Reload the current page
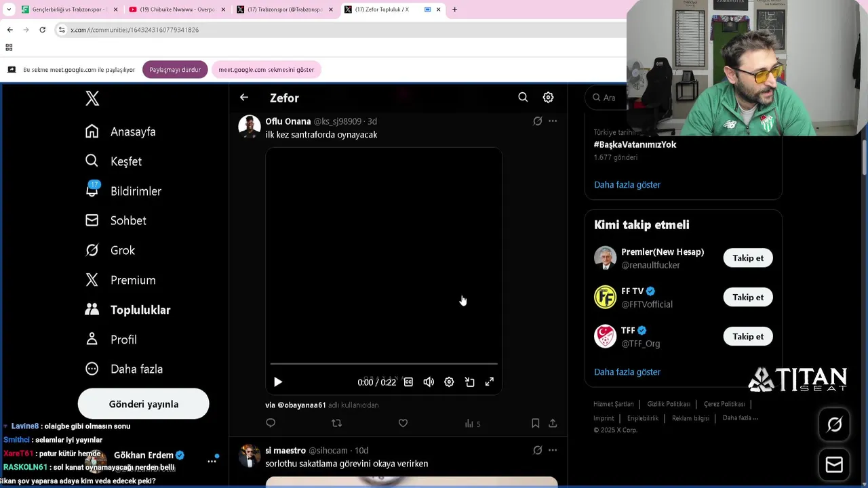 point(42,30)
